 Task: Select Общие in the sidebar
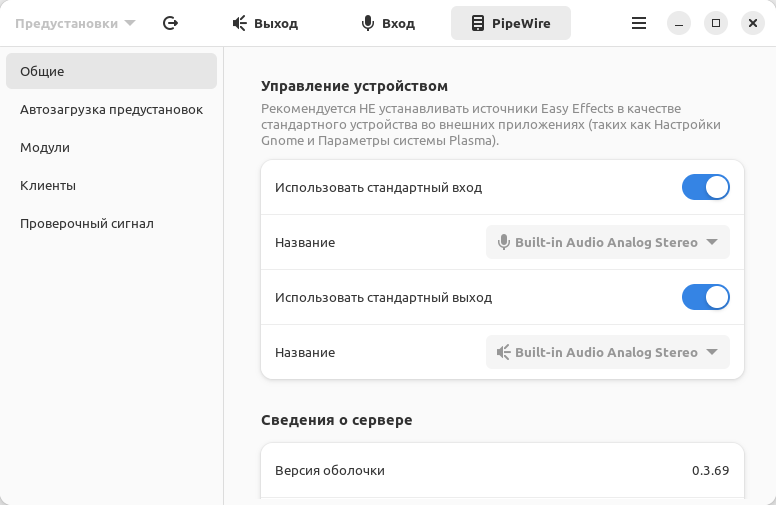pyautogui.click(x=111, y=71)
